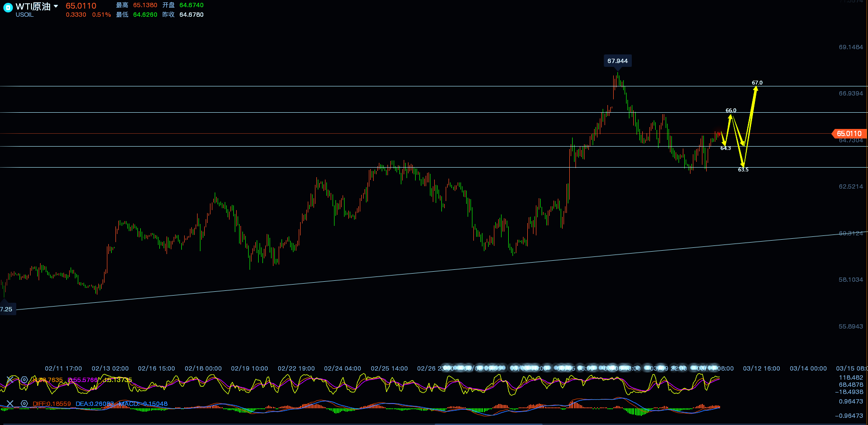
Task: Remove the MACD indicator with X icon
Action: (x=10, y=404)
